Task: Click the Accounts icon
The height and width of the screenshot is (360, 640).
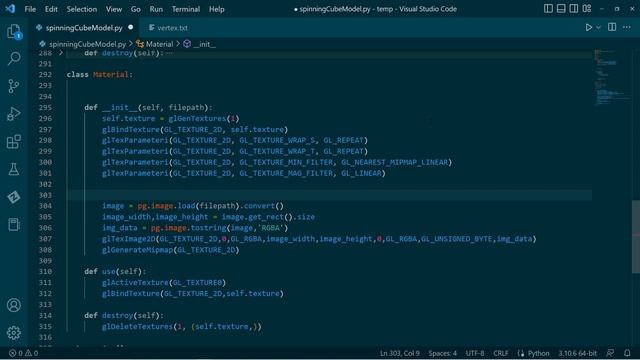Action: 13,305
